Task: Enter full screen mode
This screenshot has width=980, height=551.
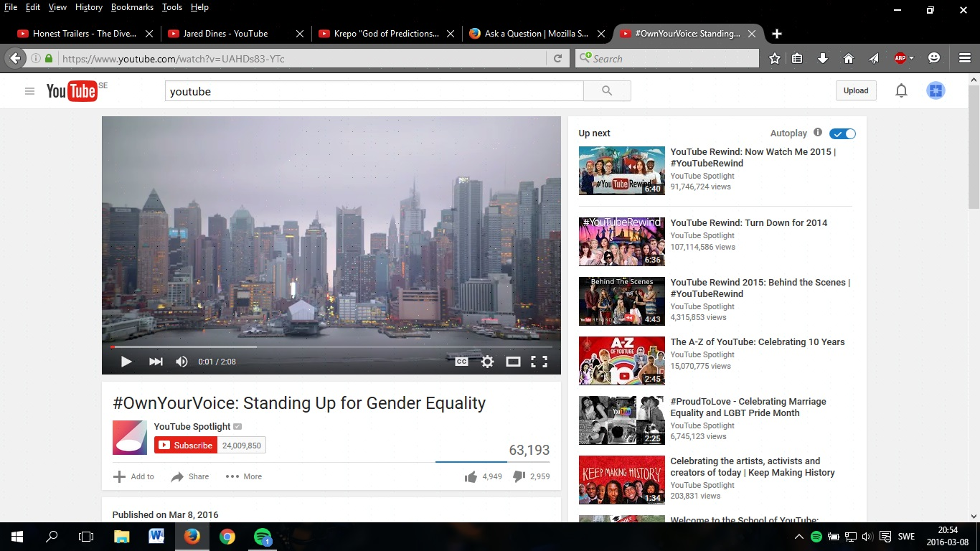Action: click(539, 362)
